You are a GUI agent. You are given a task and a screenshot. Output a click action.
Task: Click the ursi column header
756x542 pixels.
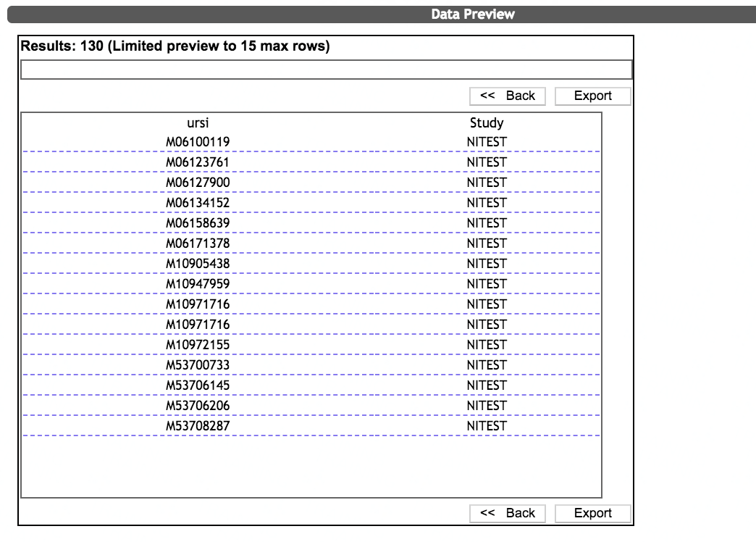click(198, 122)
